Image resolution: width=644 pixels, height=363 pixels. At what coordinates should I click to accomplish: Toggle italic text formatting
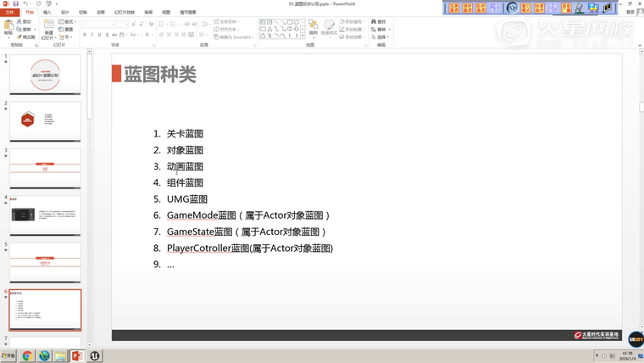[92, 35]
